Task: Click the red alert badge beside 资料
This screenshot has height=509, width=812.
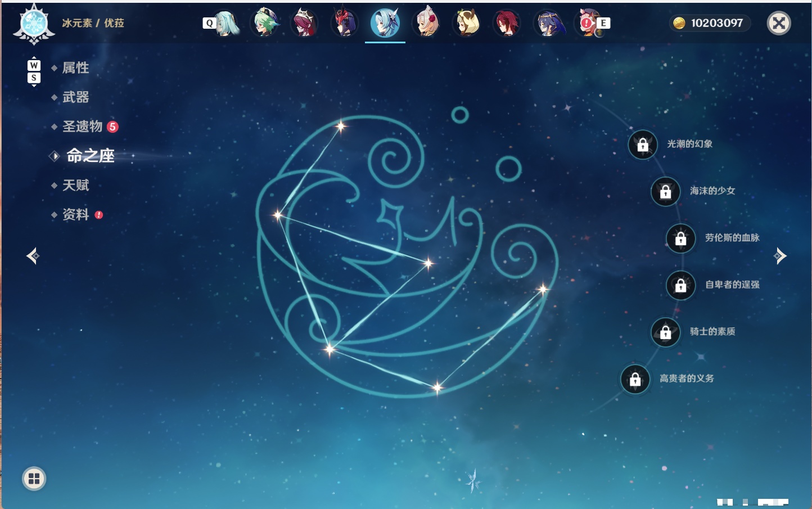Action: 99,215
